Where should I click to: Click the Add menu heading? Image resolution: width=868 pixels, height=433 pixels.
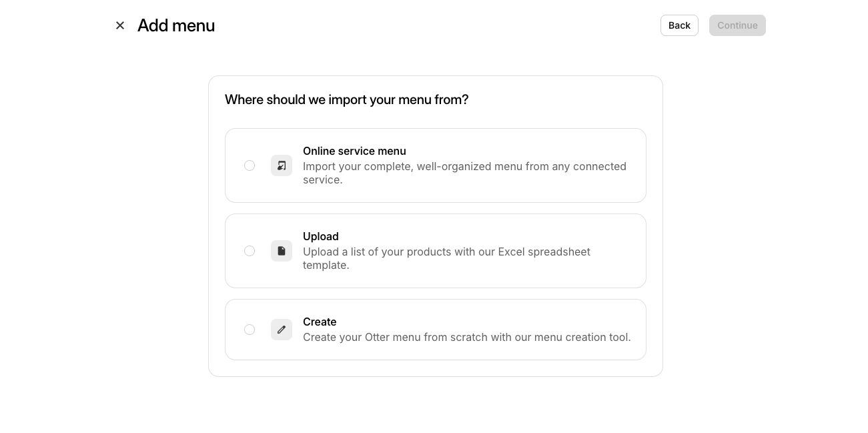[x=176, y=25]
